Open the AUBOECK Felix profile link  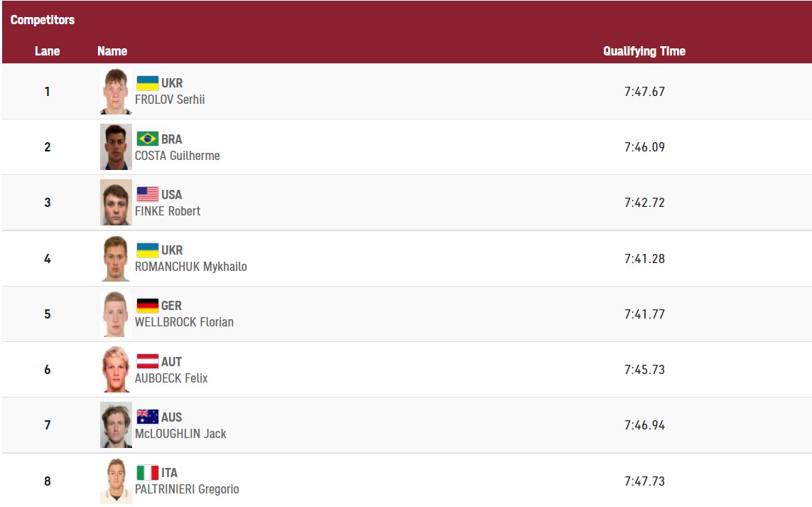tap(171, 378)
